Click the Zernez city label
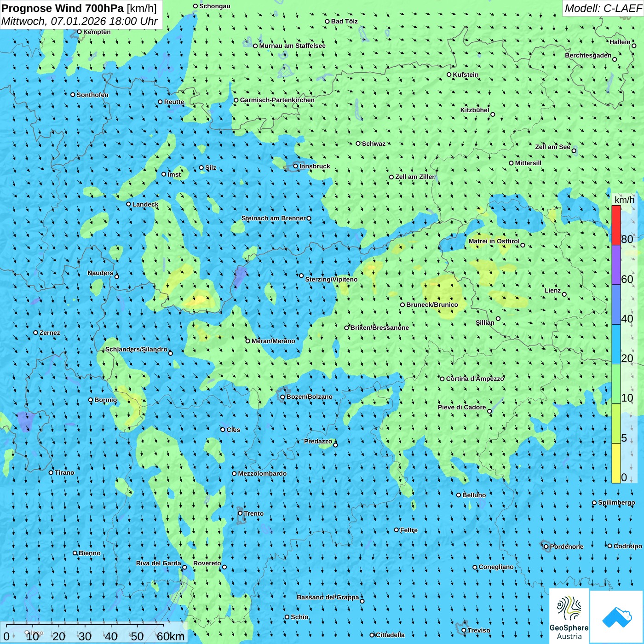Image resolution: width=644 pixels, height=644 pixels. coord(50,333)
